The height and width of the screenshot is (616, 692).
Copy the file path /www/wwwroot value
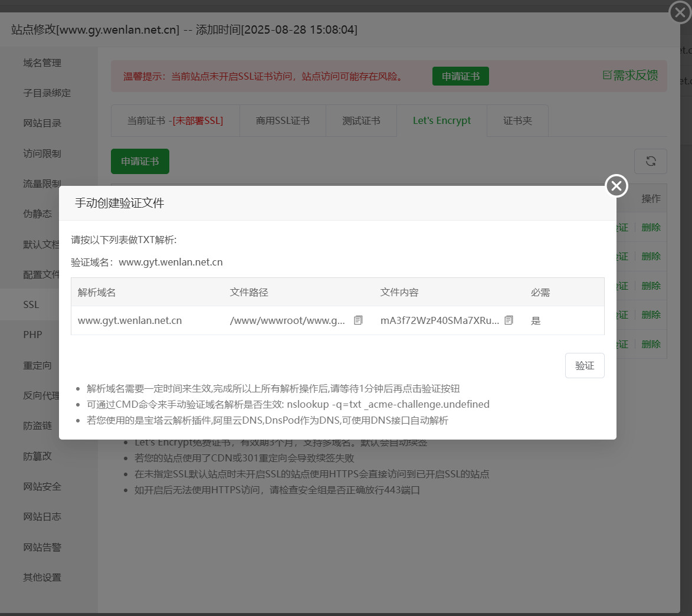click(358, 320)
